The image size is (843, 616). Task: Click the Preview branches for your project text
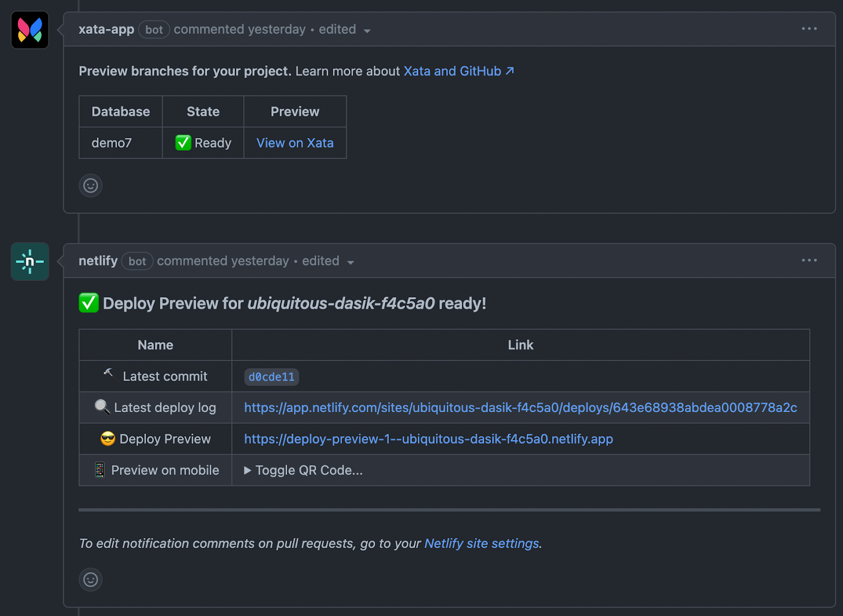[x=185, y=71]
